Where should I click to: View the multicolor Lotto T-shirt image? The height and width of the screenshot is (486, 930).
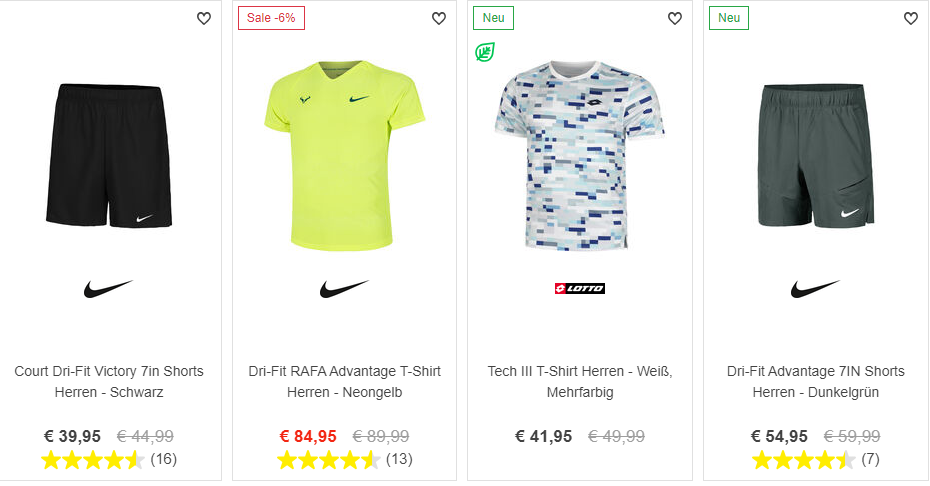pyautogui.click(x=579, y=155)
